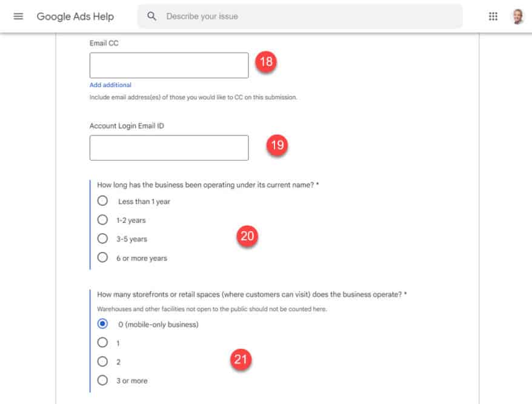532x404 pixels.
Task: Select 0 (mobile-only business) radio button
Action: point(102,324)
